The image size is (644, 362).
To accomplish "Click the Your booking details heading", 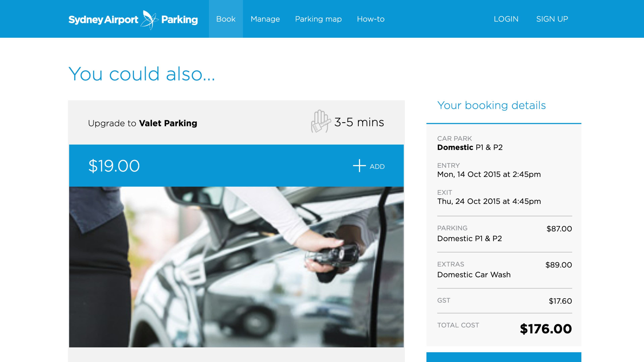I will [x=491, y=105].
